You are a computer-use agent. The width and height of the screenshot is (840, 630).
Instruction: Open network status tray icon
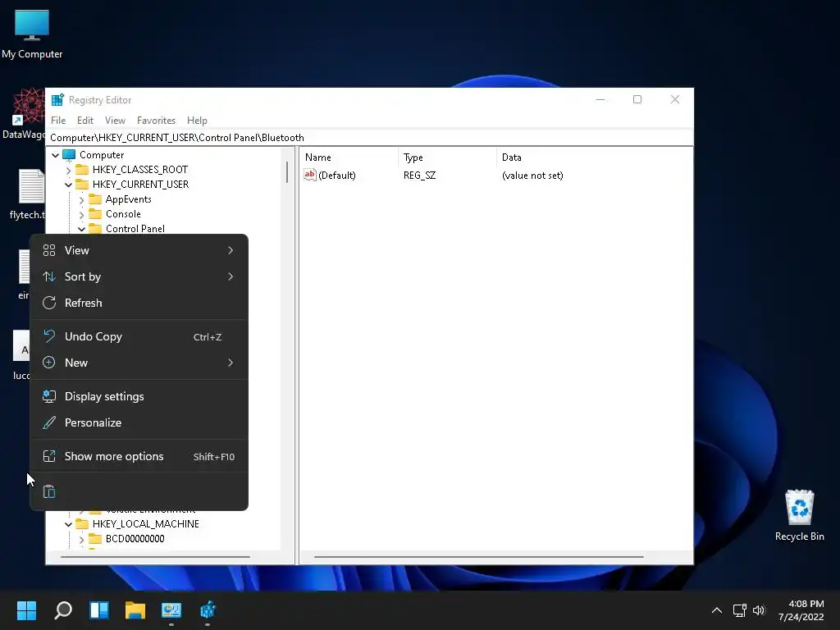pyautogui.click(x=739, y=610)
